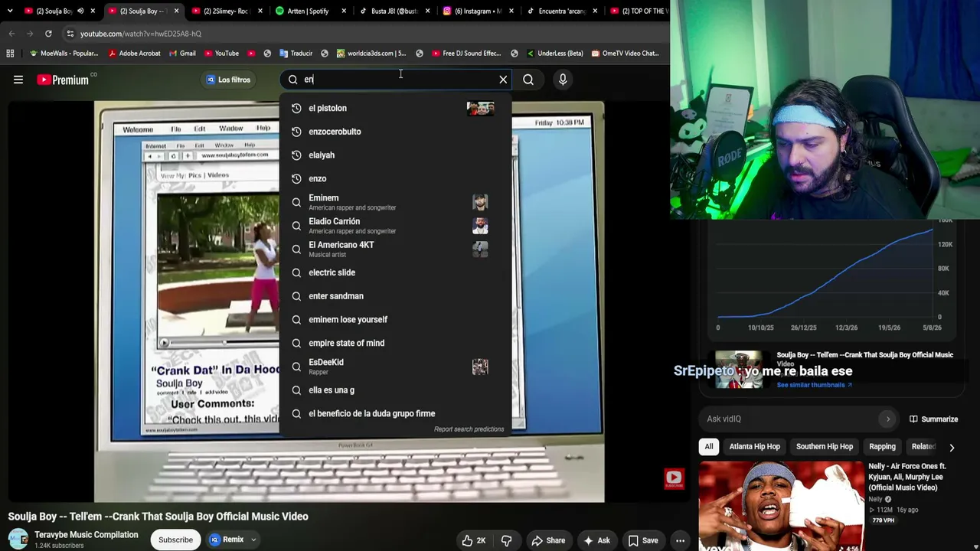Select the Atlanta Hip Hop chip
980x551 pixels.
point(754,447)
